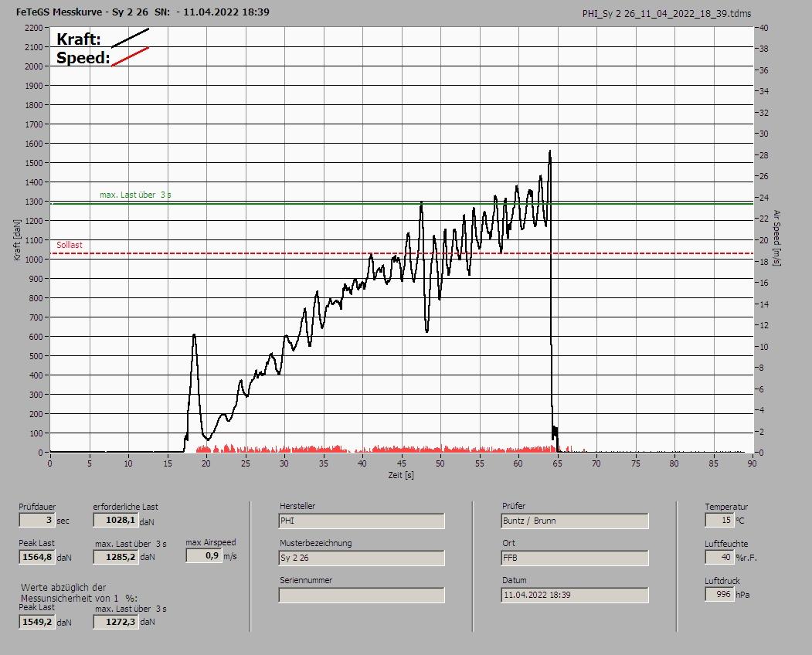Click the red Speed legend line sample
The image size is (812, 655).
click(130, 56)
